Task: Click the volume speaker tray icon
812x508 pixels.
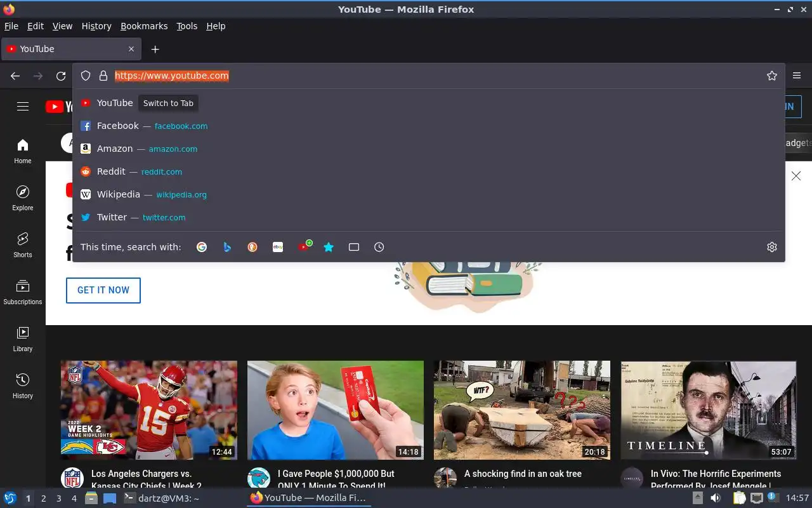Action: pos(717,498)
